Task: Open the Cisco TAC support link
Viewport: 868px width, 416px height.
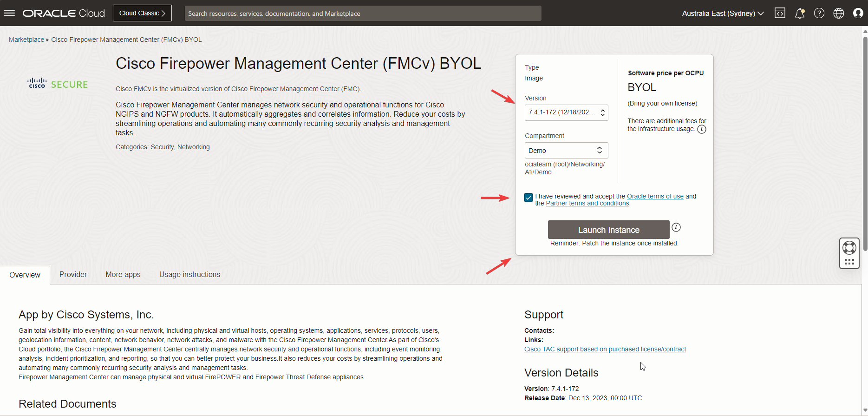Action: tap(605, 349)
